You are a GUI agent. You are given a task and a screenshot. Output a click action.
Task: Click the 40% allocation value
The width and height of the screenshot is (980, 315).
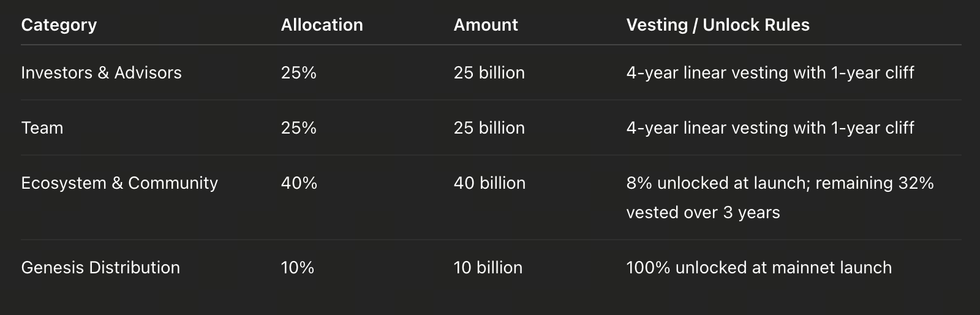coord(299,183)
